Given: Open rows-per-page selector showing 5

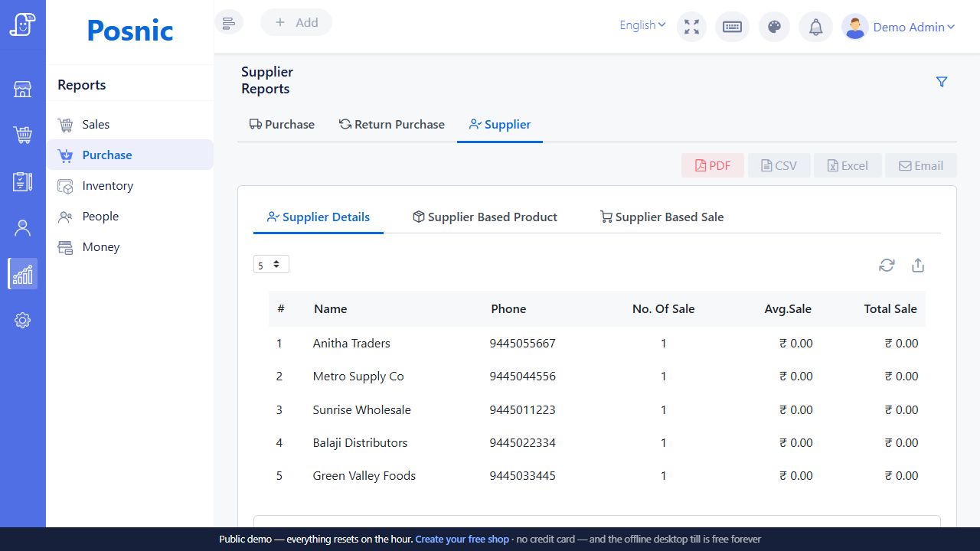Looking at the screenshot, I should pyautogui.click(x=271, y=264).
